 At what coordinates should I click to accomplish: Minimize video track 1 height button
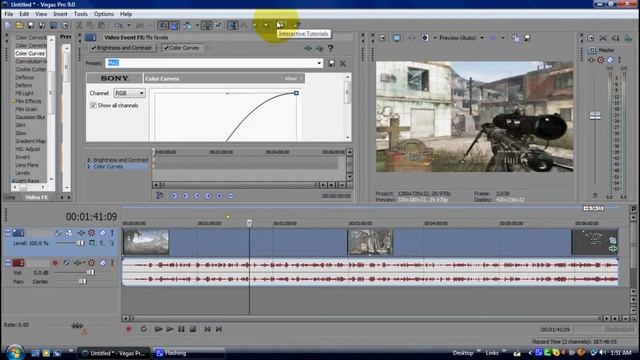click(x=8, y=233)
